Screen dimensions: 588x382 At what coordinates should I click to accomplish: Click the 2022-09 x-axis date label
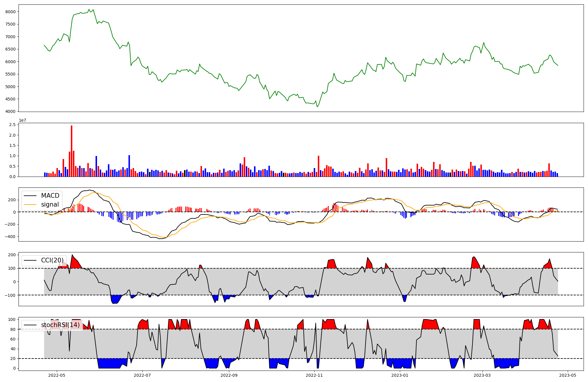[x=229, y=375]
